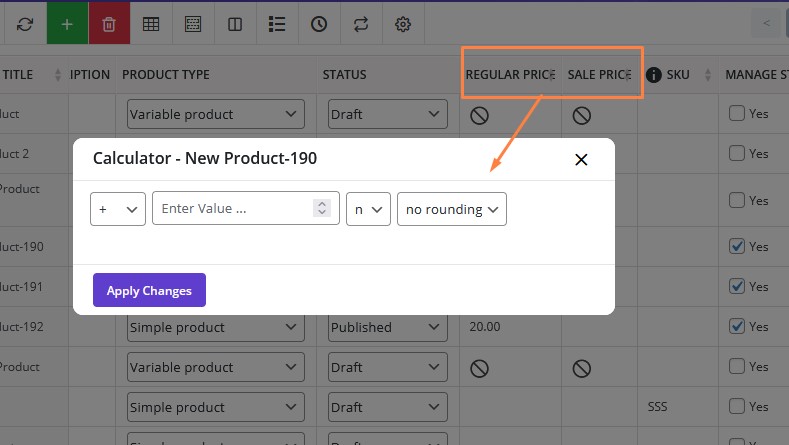Image resolution: width=789 pixels, height=445 pixels.
Task: Open the Published status dropdown
Action: (386, 327)
